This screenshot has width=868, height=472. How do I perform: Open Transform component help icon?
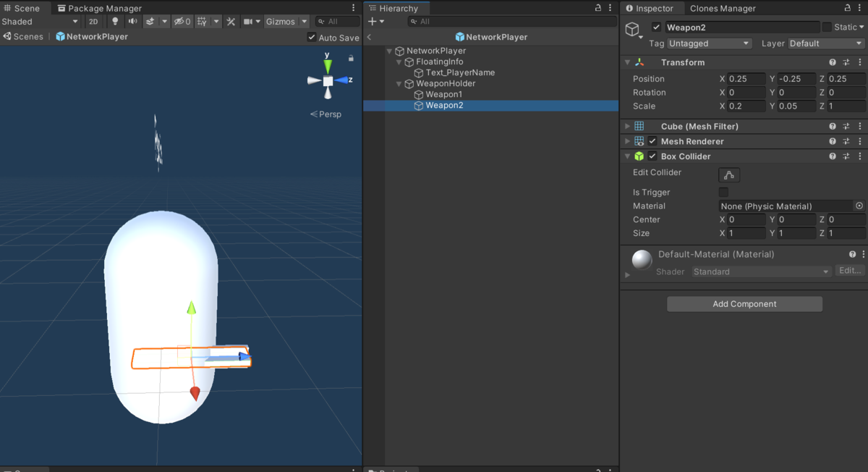[833, 62]
